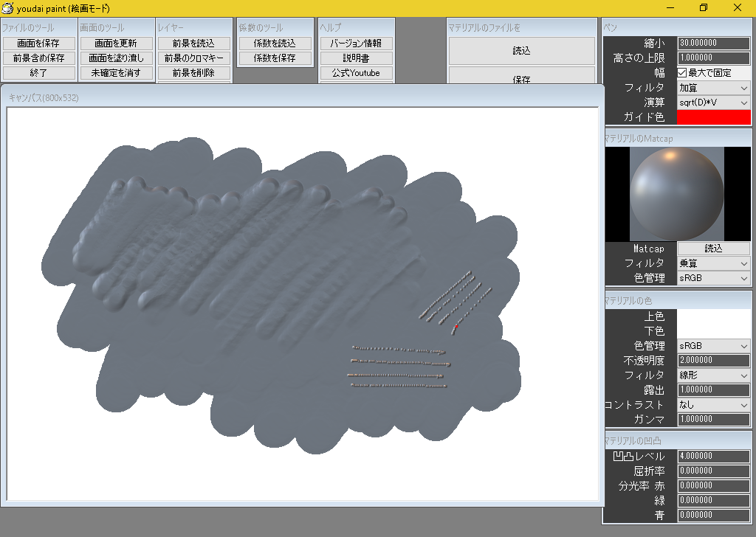Open the ペン フィルタ dropdown showing 加算
The width and height of the screenshot is (756, 537).
(713, 88)
